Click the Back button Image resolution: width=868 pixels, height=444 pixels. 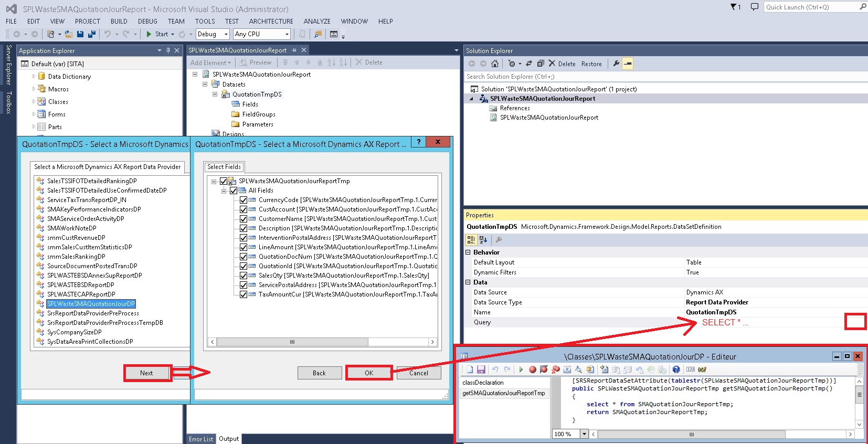pyautogui.click(x=320, y=373)
